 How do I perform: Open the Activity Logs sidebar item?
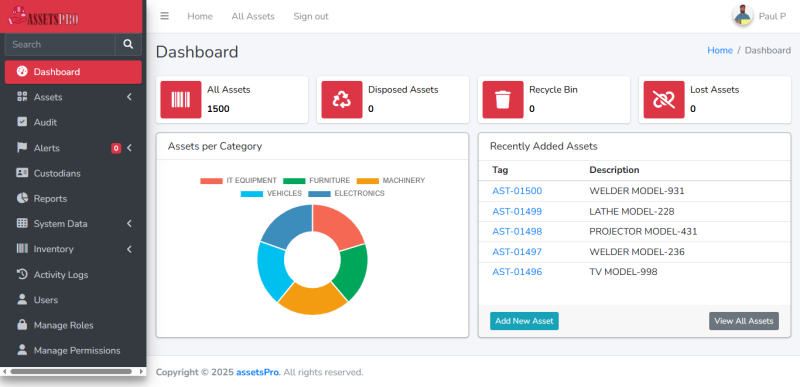point(73,274)
